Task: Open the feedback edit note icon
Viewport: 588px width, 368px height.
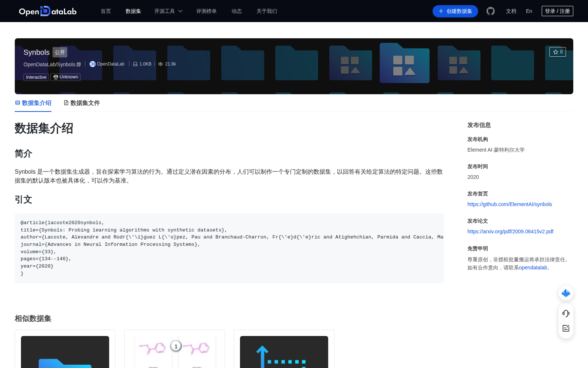Action: click(566, 328)
